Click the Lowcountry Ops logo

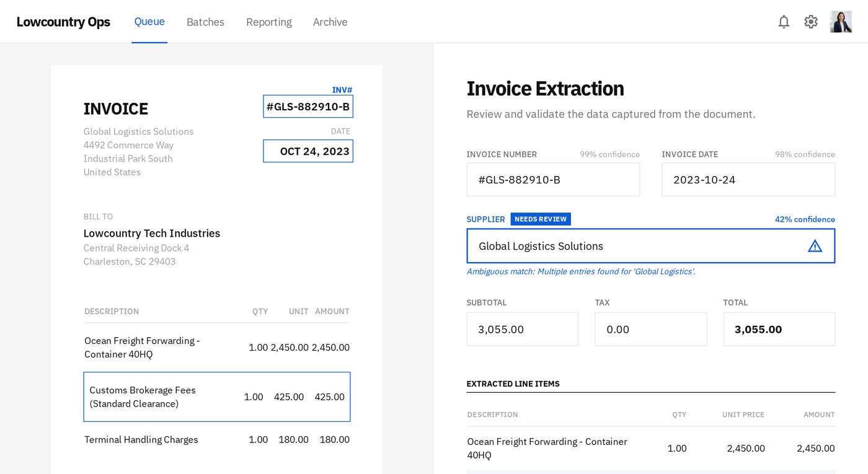click(63, 22)
